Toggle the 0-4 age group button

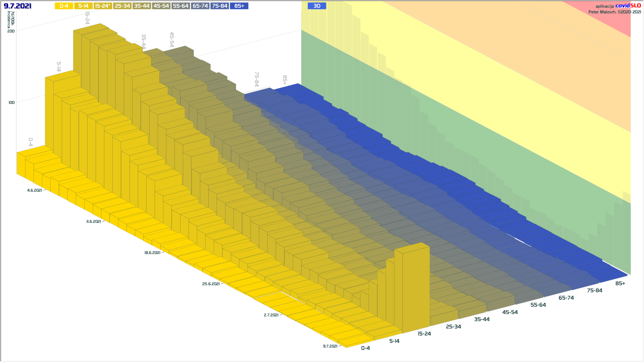pyautogui.click(x=64, y=6)
